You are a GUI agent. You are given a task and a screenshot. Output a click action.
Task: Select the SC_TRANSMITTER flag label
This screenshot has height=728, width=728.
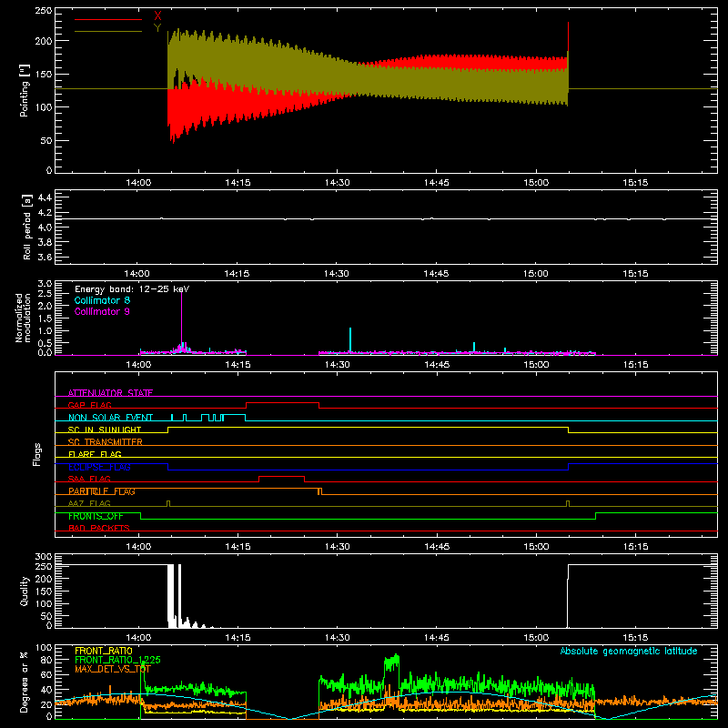click(x=106, y=442)
